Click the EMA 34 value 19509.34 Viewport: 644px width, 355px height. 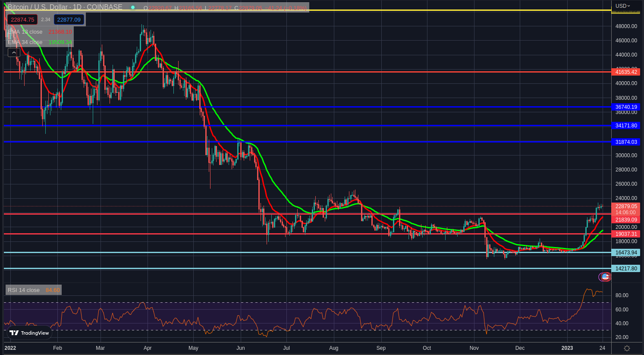pyautogui.click(x=60, y=42)
